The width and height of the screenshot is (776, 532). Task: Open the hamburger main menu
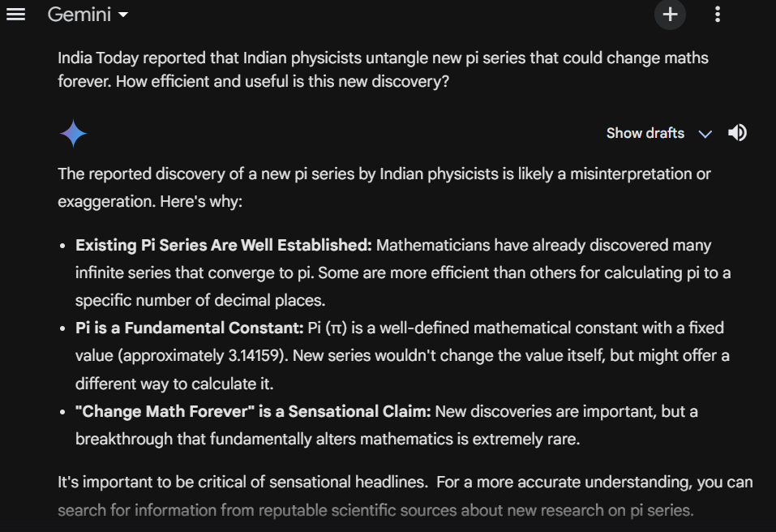[x=16, y=15]
